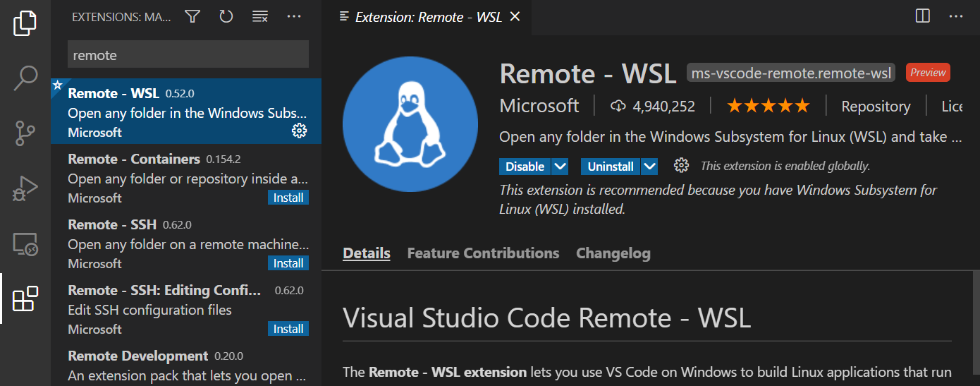The height and width of the screenshot is (386, 980).
Task: Click the ms-vscode-remote.remote-wsl identifier
Action: pyautogui.click(x=792, y=73)
